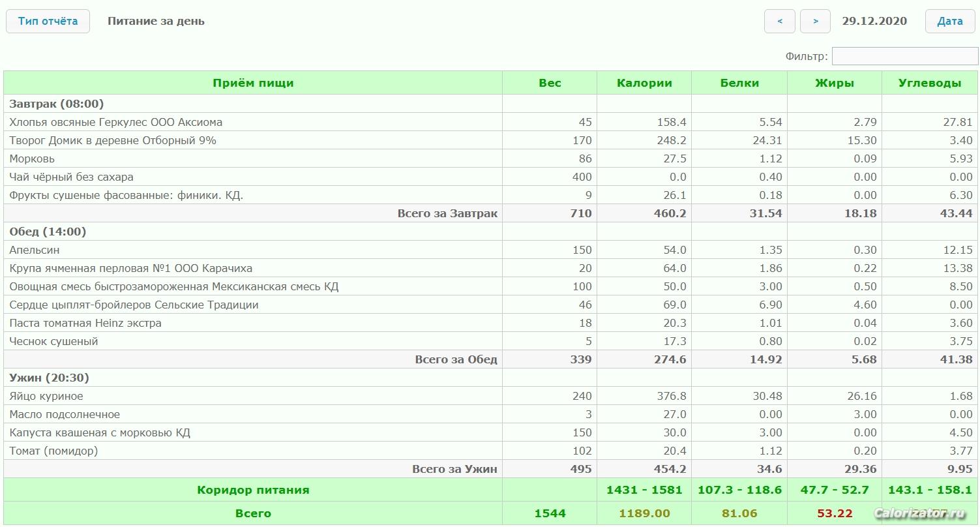Click Всего за Ужин total label
The image size is (980, 527).
pos(455,469)
